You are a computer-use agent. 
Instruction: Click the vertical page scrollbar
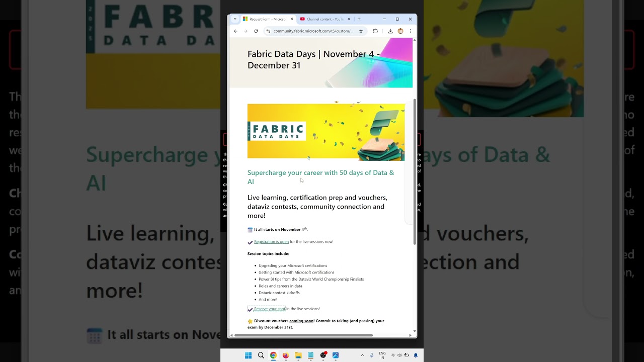(x=415, y=171)
